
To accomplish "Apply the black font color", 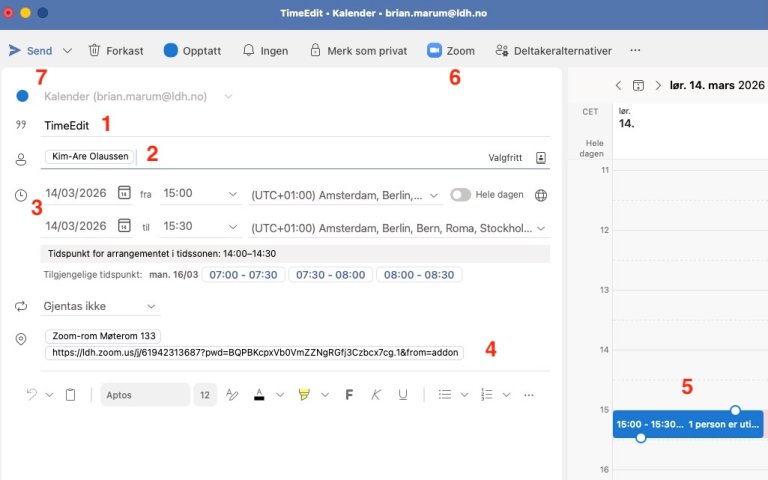I will (259, 394).
